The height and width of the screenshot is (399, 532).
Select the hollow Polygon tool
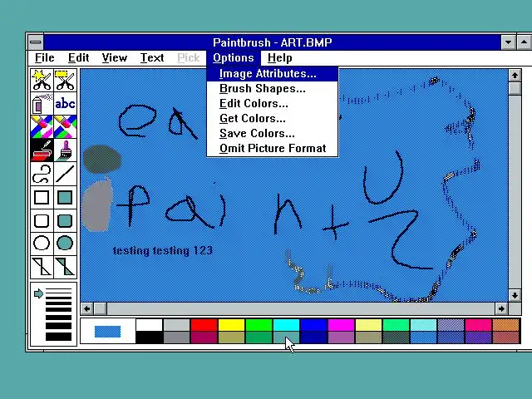point(42,267)
